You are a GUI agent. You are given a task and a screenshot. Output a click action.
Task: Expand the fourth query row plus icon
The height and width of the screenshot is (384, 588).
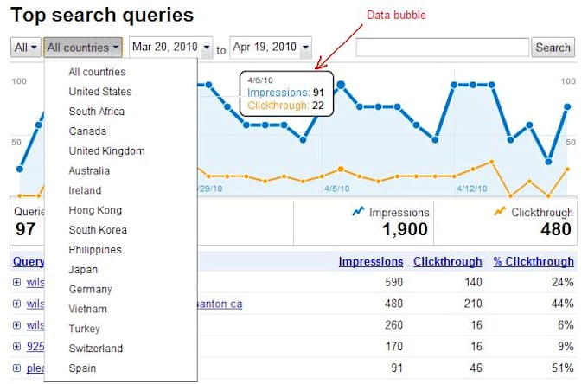click(17, 348)
